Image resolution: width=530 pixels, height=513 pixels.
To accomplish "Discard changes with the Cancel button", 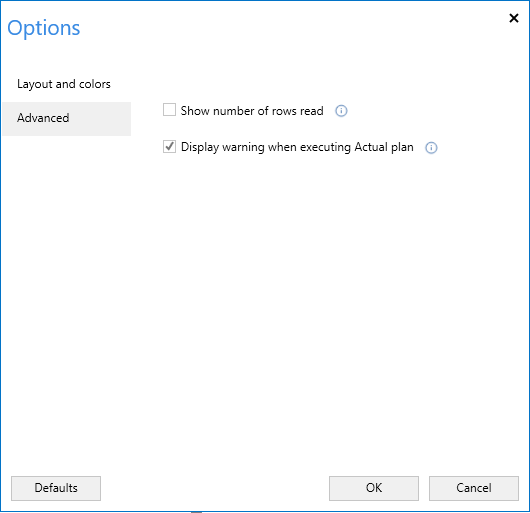I will point(474,488).
